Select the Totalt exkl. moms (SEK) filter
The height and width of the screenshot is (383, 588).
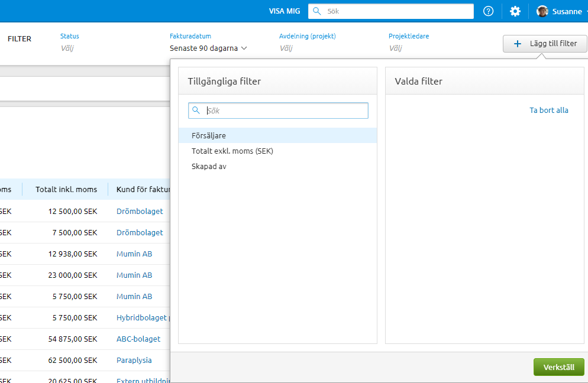click(232, 151)
